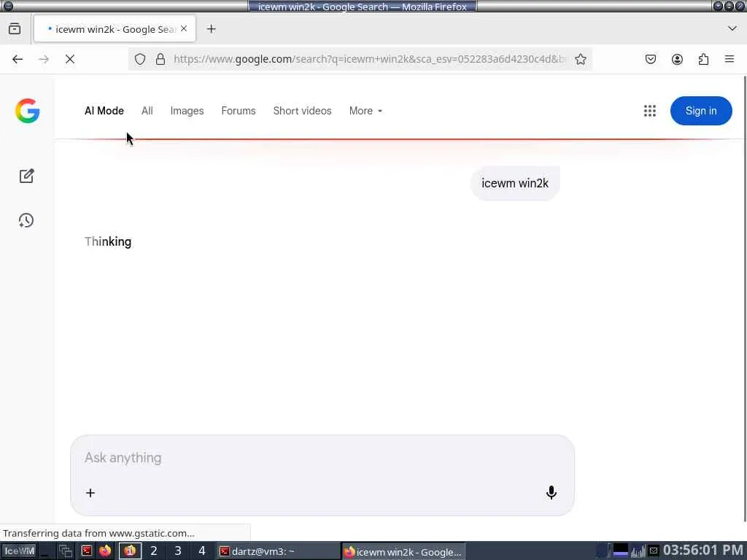Close the icewm win2k Google Search tab
Screen dimensions: 747x560
184,28
